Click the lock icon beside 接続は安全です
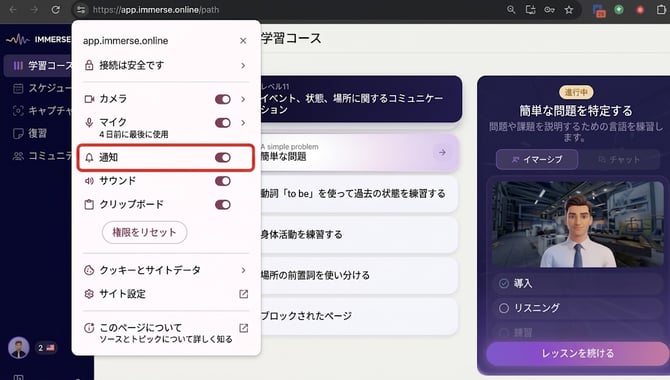 click(89, 65)
